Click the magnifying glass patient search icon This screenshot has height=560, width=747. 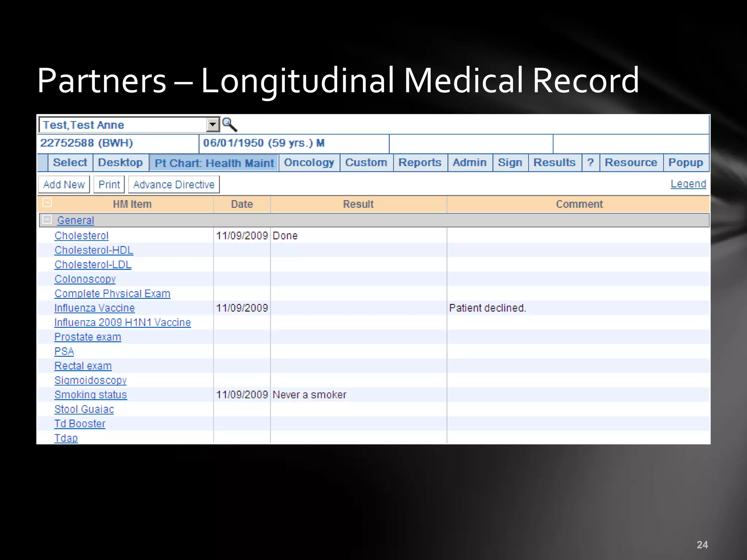tap(230, 125)
